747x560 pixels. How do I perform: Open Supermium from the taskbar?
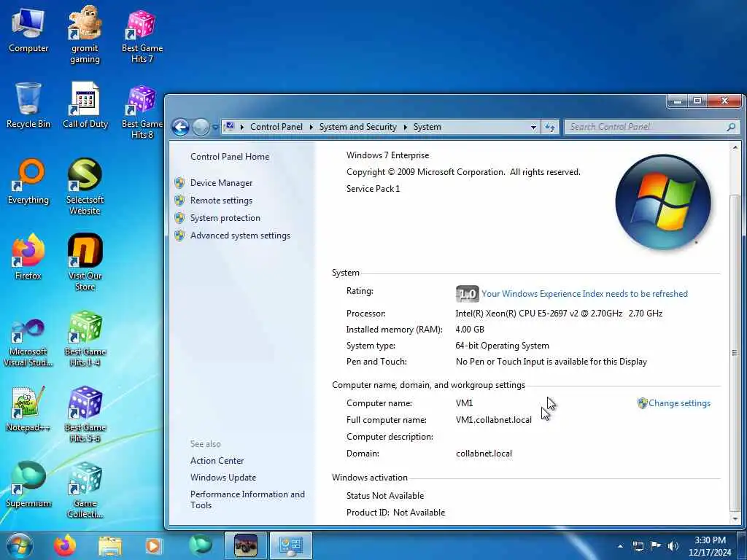tap(200, 545)
